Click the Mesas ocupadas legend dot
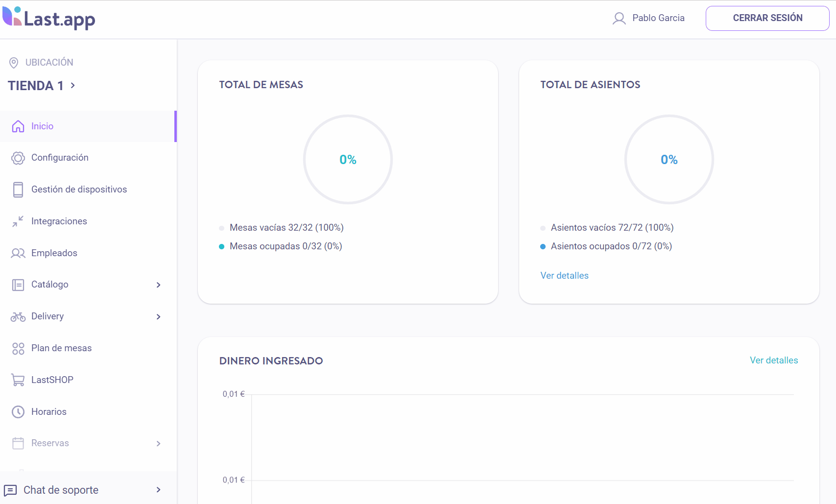This screenshot has height=504, width=836. click(221, 247)
